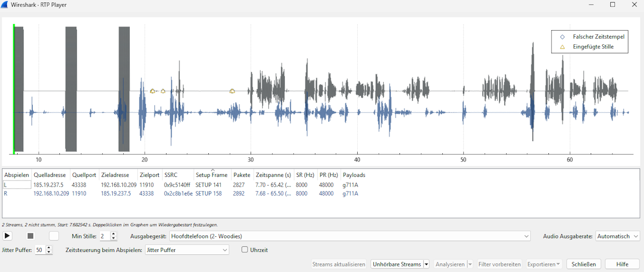The image size is (644, 272).
Task: Click the Pakete column header
Action: [242, 175]
